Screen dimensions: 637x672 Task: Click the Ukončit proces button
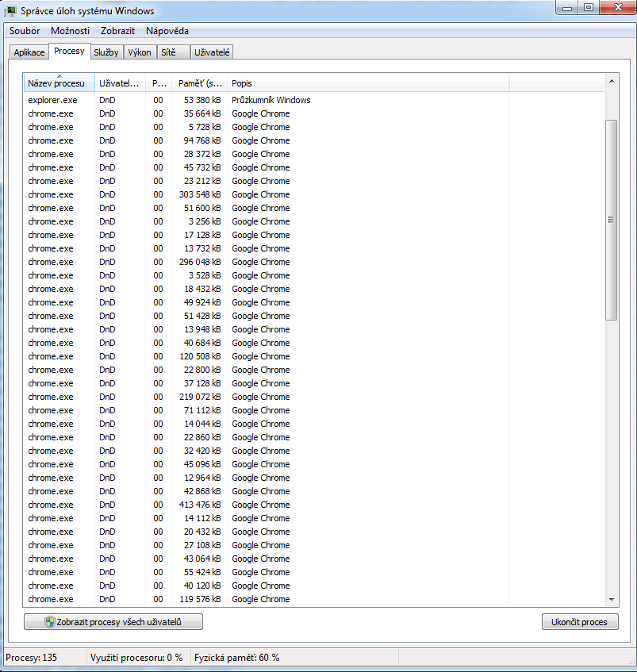(580, 622)
